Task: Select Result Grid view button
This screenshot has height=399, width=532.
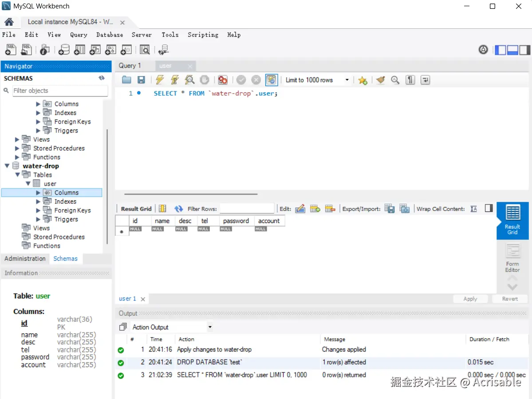Action: tap(512, 220)
